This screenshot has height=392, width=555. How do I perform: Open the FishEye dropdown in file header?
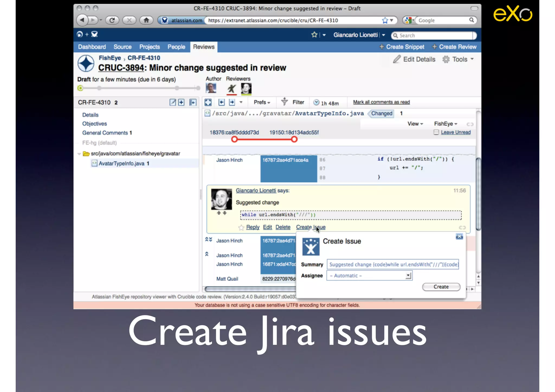point(446,124)
